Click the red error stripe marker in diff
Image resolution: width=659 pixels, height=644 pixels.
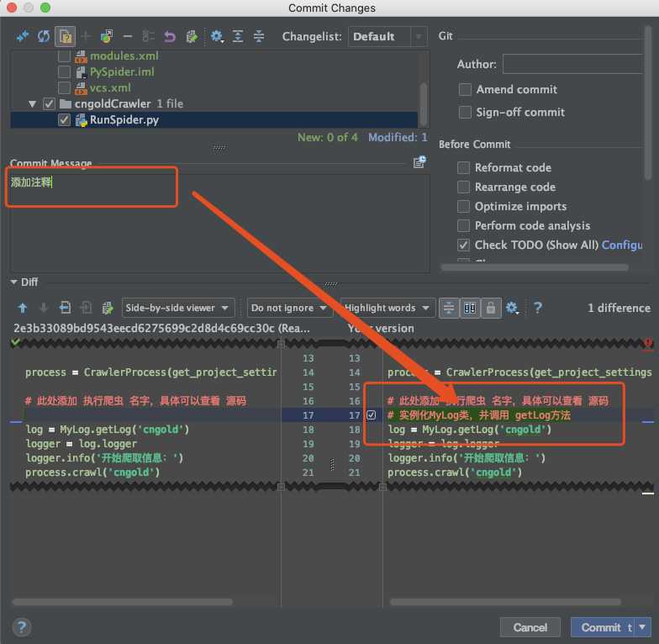(x=648, y=343)
